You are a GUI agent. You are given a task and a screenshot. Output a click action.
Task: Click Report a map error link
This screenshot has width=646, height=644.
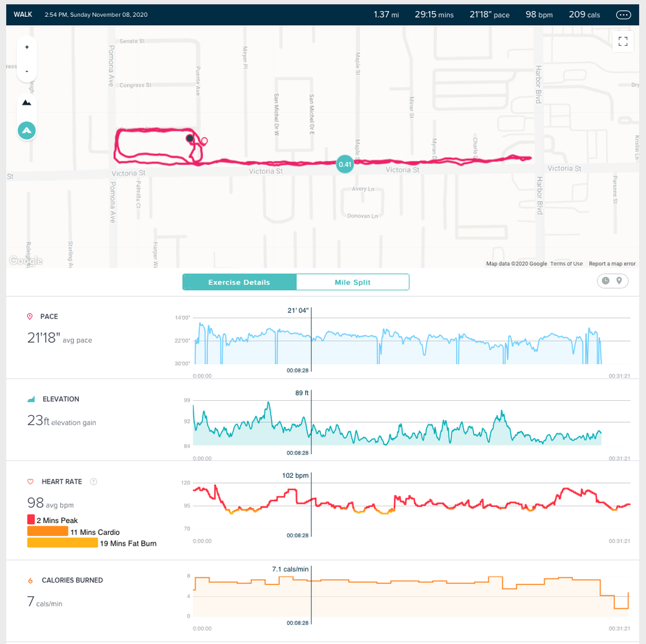click(612, 264)
